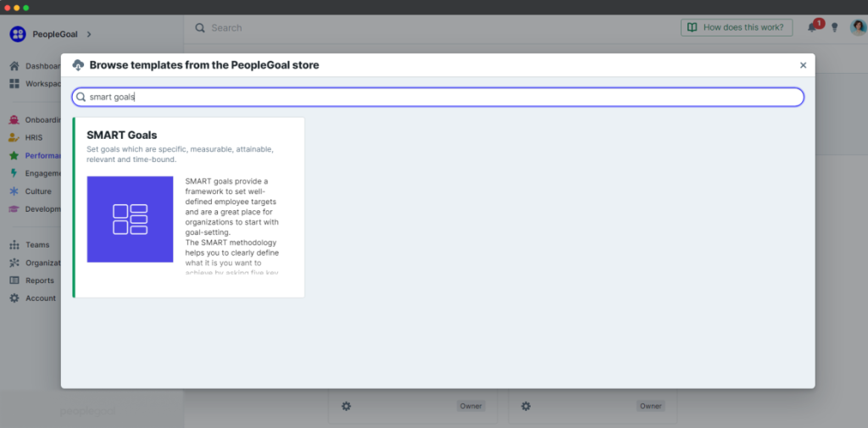This screenshot has width=868, height=428.
Task: Click the Onboarding ship icon
Action: tap(14, 120)
